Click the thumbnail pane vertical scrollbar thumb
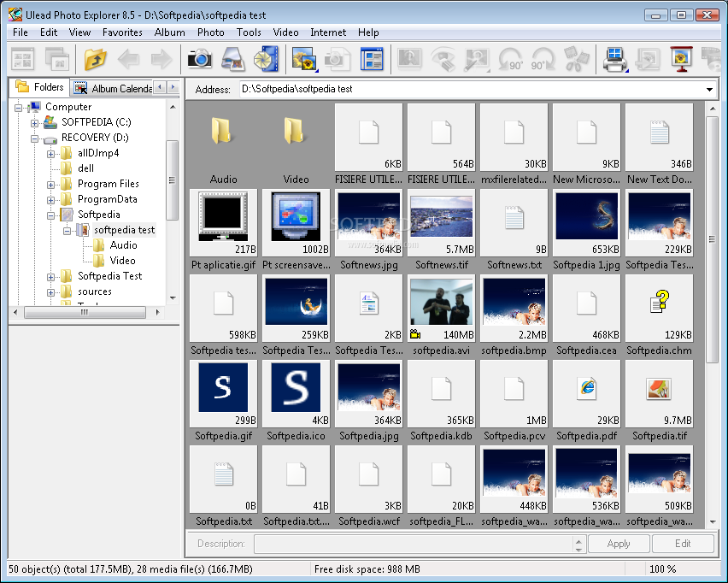Screen dimensions: 728x583 click(712, 239)
